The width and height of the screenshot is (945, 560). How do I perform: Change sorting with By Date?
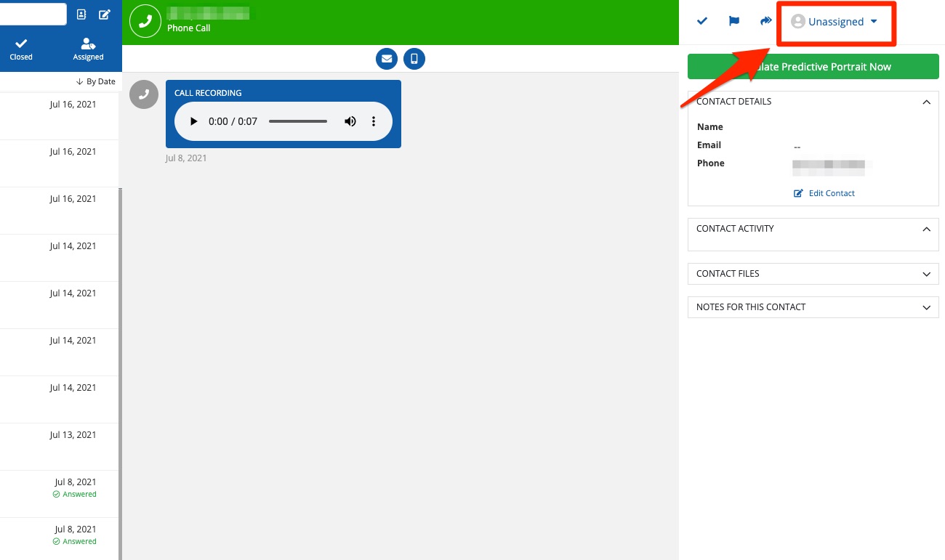point(95,81)
